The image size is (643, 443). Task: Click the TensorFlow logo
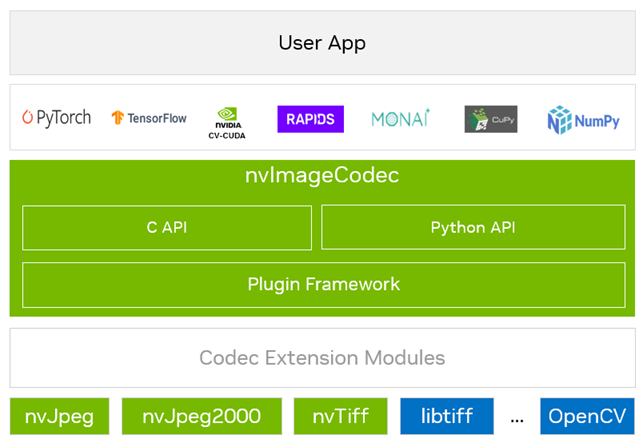tap(149, 118)
